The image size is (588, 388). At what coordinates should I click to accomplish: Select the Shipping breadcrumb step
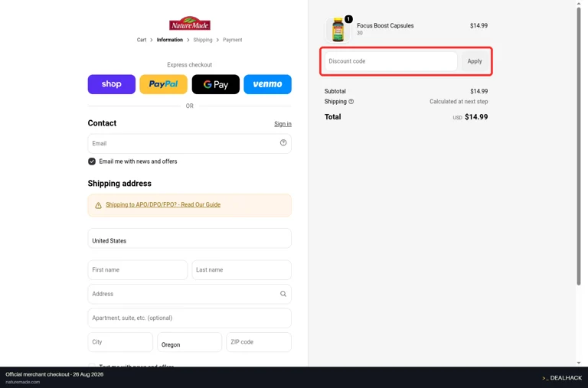(202, 40)
